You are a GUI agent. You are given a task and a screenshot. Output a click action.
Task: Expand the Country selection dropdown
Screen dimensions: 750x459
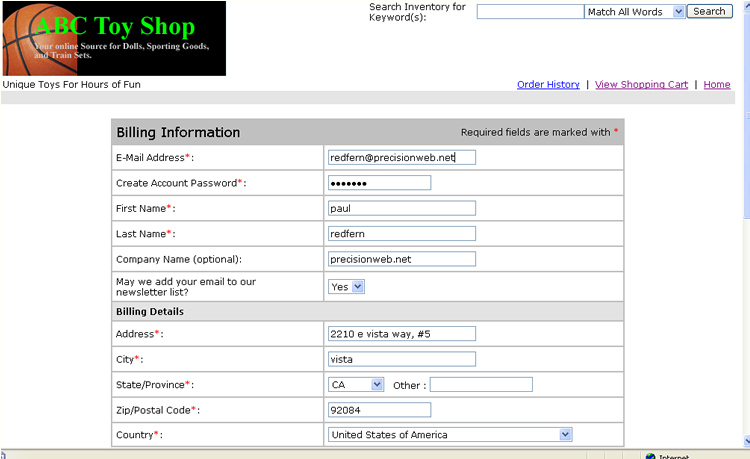pyautogui.click(x=451, y=435)
